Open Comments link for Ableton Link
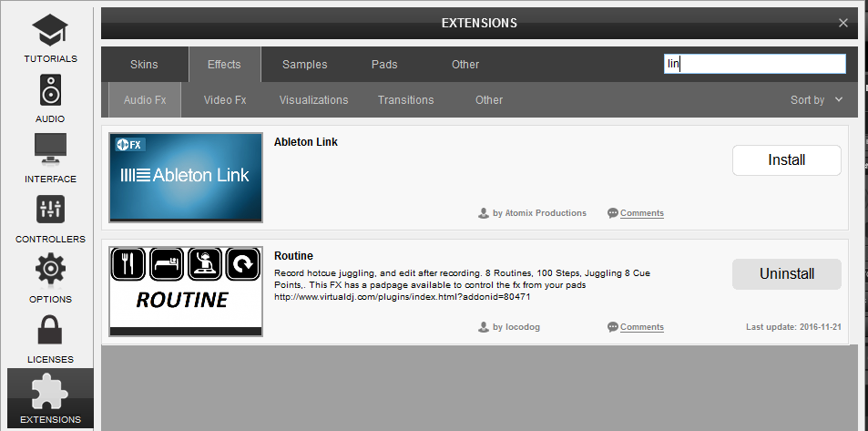Image resolution: width=868 pixels, height=431 pixels. pyautogui.click(x=641, y=213)
